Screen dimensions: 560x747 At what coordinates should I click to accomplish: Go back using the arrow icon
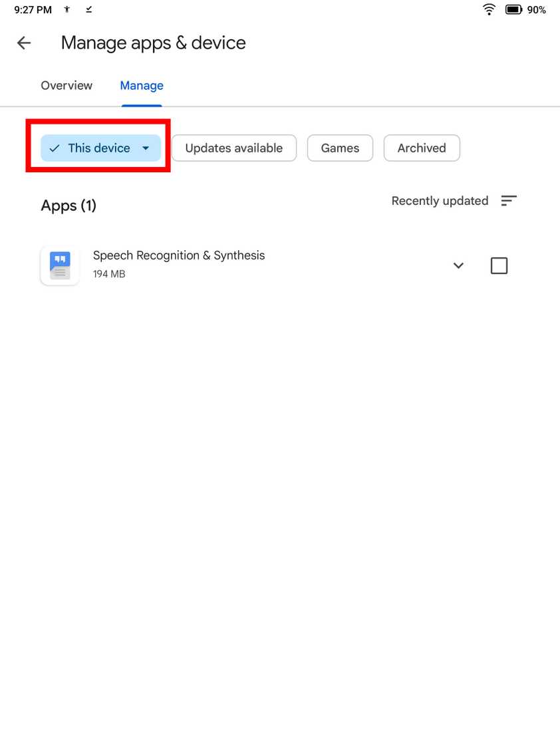click(24, 43)
